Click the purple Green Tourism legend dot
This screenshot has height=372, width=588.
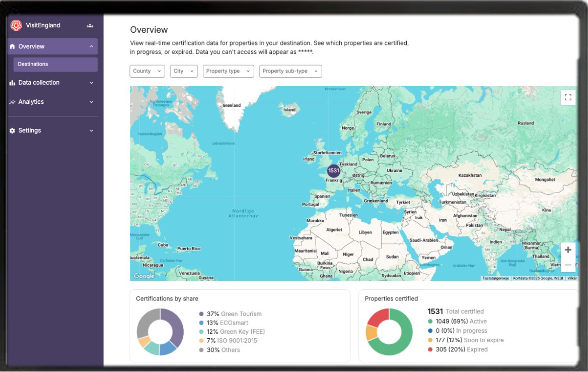[x=201, y=314]
